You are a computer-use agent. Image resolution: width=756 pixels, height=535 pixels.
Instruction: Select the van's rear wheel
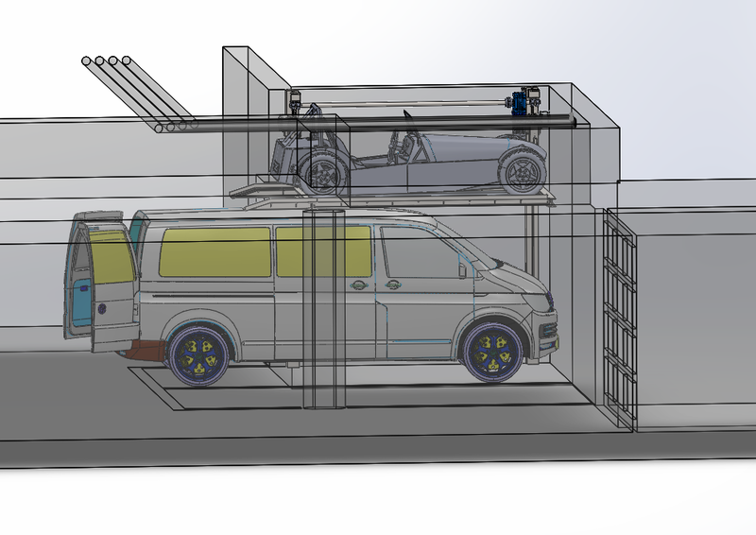(198, 353)
